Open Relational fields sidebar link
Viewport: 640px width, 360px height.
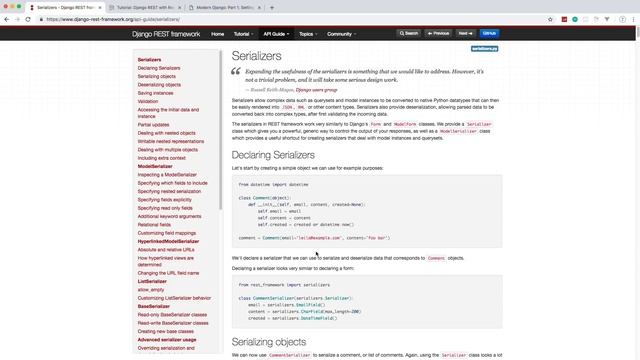pyautogui.click(x=154, y=225)
